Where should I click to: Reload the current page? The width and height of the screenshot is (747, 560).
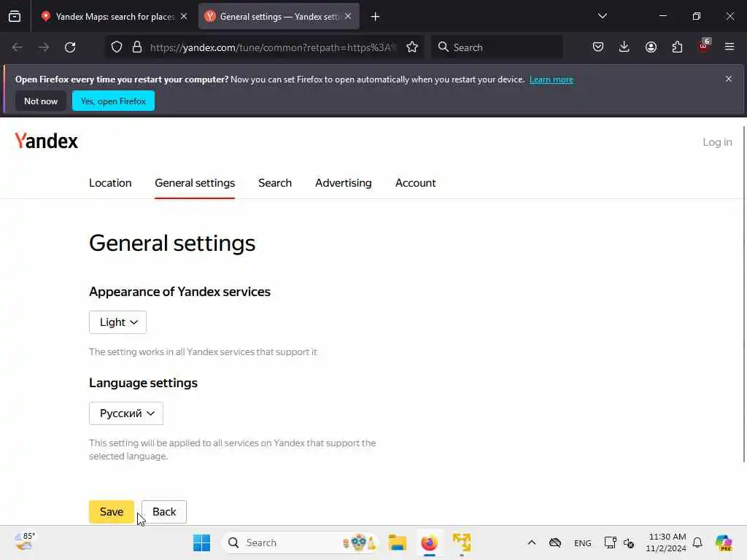[70, 47]
